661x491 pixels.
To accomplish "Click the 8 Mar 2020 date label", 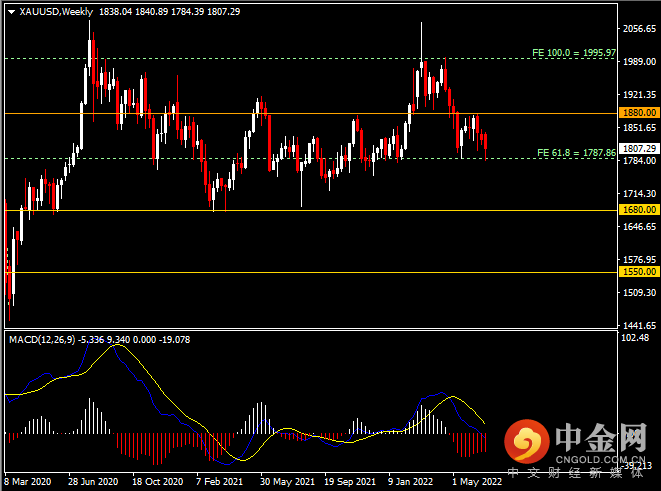I will point(27,481).
